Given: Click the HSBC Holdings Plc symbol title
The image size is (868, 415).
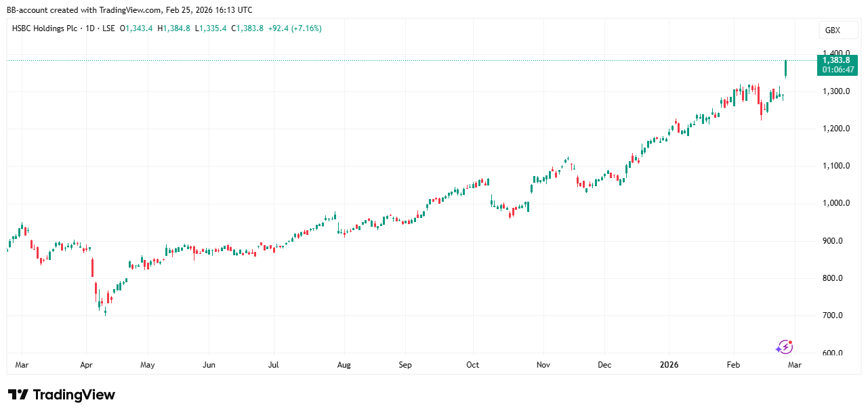Looking at the screenshot, I should click(x=43, y=28).
